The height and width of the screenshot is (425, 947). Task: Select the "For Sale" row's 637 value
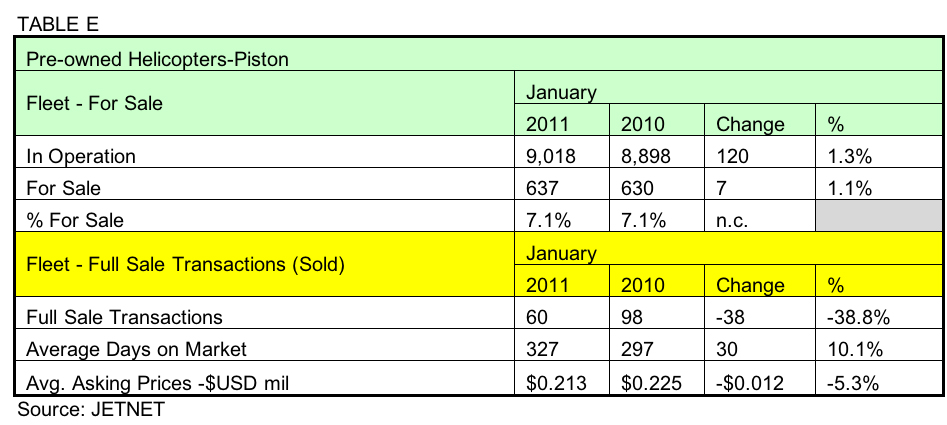click(541, 187)
